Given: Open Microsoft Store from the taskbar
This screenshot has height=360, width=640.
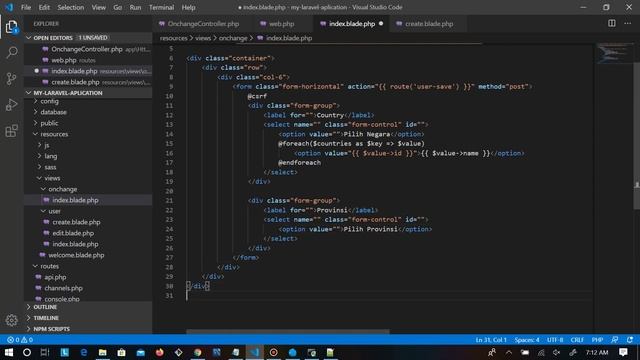Looking at the screenshot, I should coord(121,352).
